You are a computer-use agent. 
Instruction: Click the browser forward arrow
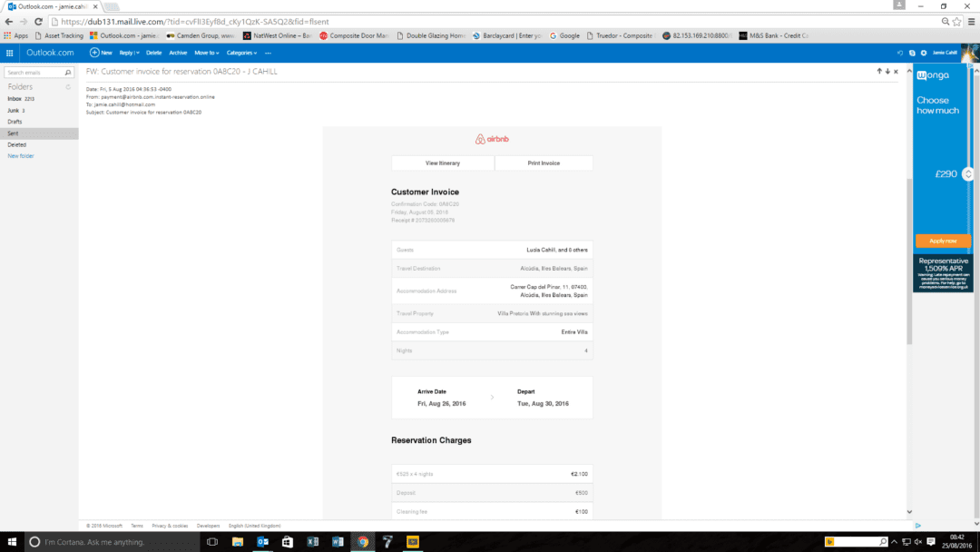point(24,21)
